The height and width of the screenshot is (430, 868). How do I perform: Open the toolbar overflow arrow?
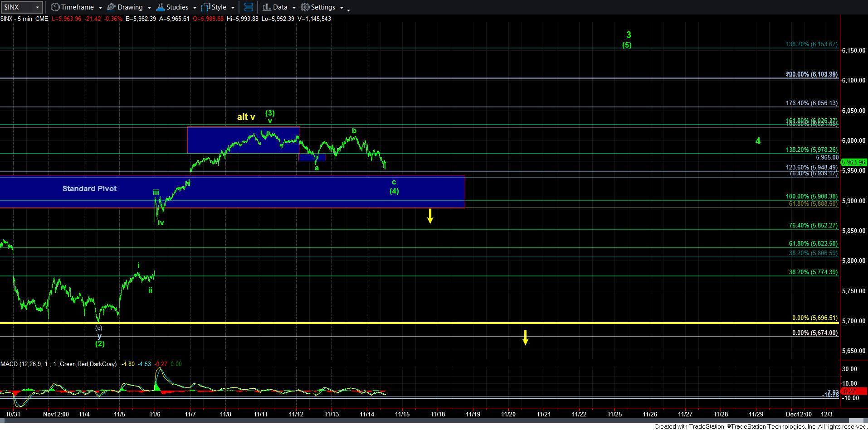tap(348, 10)
